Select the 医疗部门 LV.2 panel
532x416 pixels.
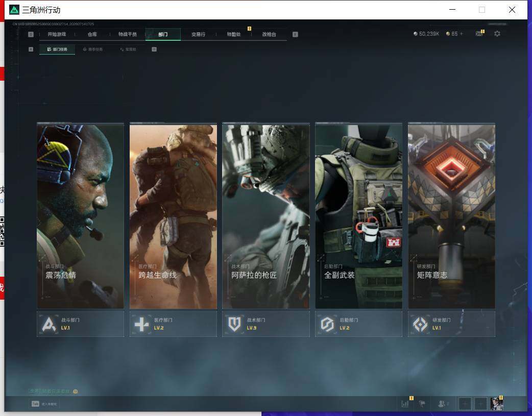[x=173, y=324]
